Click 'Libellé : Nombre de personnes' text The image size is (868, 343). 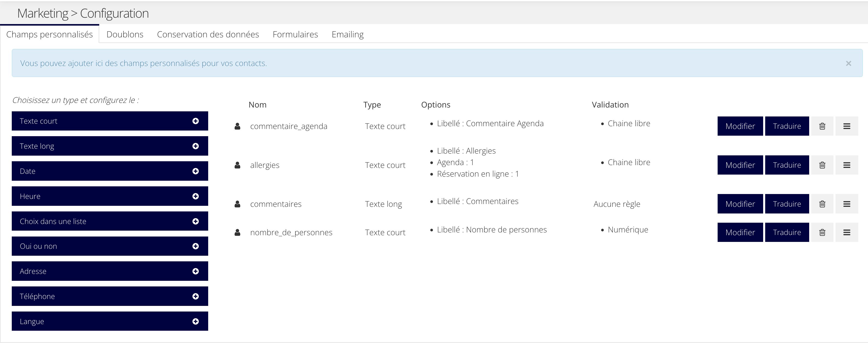[492, 230]
